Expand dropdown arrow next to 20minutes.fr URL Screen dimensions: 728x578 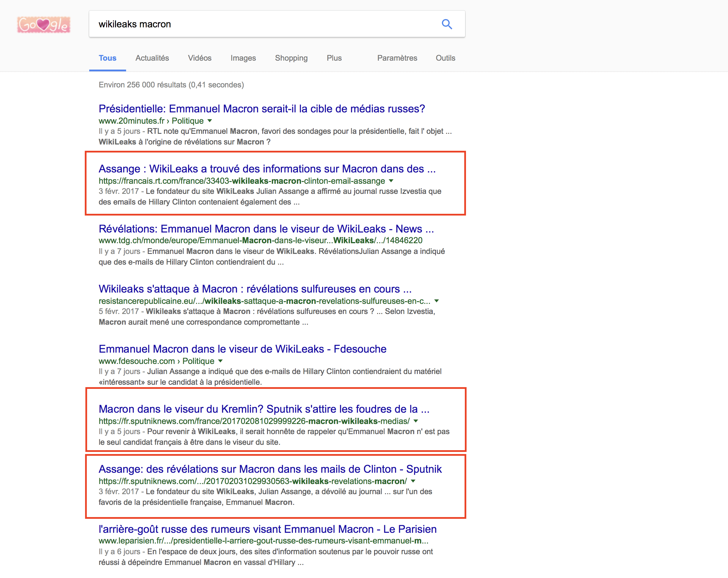(x=210, y=121)
